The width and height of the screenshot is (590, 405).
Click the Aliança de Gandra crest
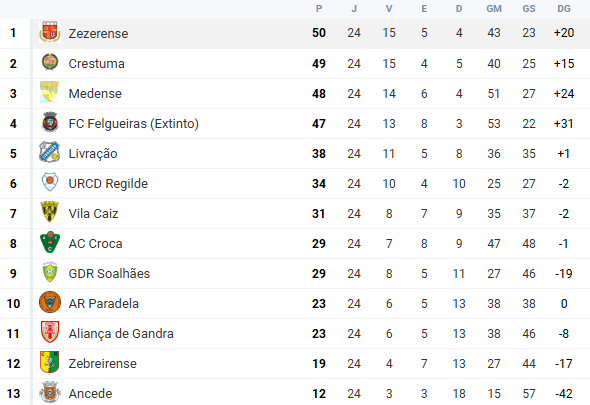tap(50, 332)
